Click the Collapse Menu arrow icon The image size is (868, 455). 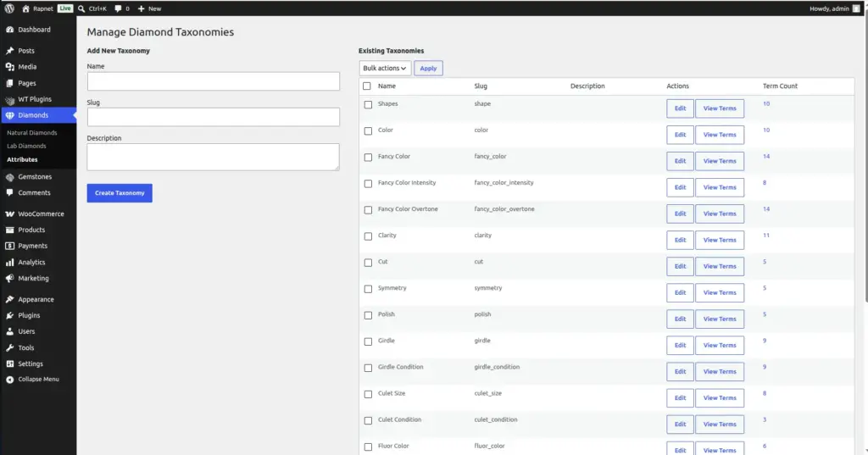9,380
